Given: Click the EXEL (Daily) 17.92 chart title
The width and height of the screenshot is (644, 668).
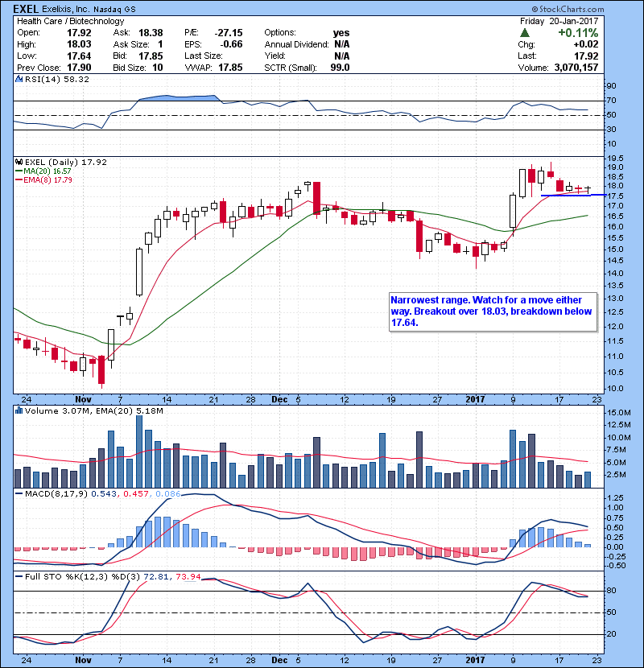Looking at the screenshot, I should [66, 163].
